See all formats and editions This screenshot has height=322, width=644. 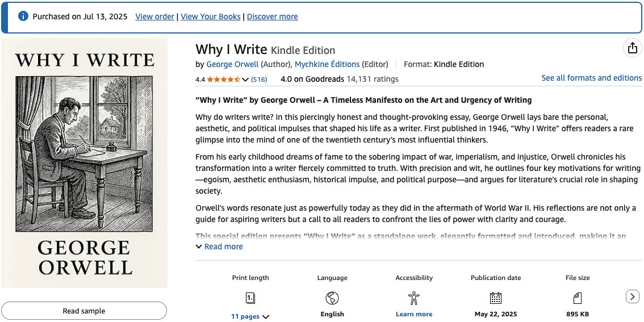591,78
